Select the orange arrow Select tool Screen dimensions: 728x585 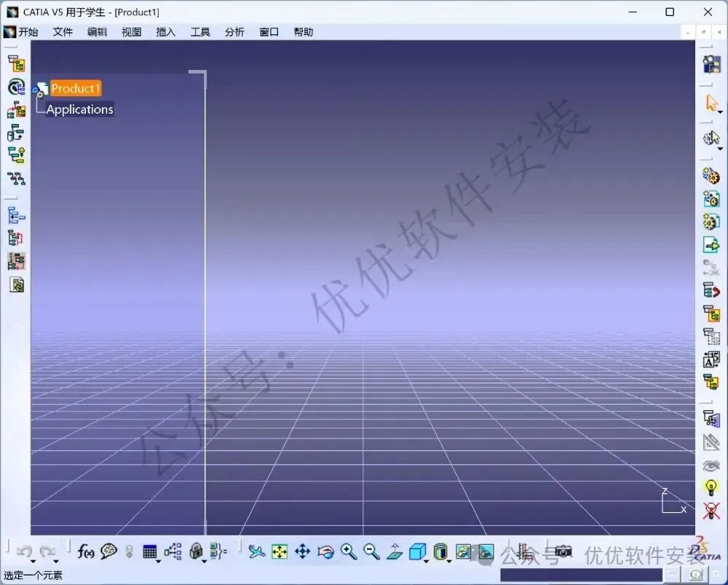tap(711, 103)
